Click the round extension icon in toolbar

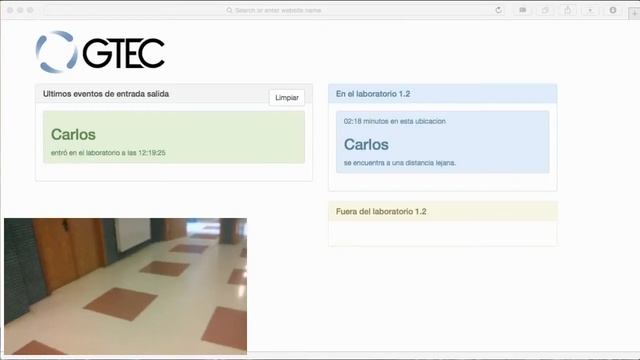tap(613, 10)
